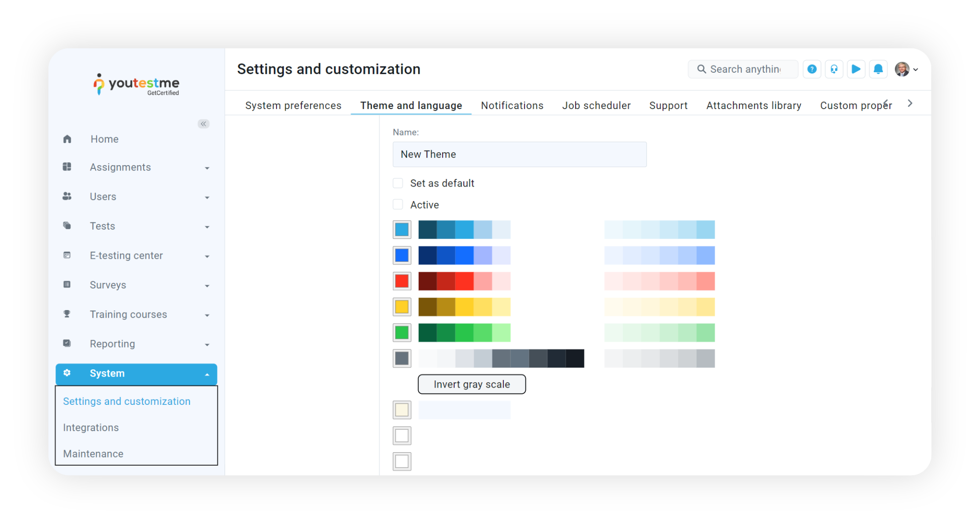Click the theme Name input field
Screen dimensions: 980x524
tap(519, 154)
